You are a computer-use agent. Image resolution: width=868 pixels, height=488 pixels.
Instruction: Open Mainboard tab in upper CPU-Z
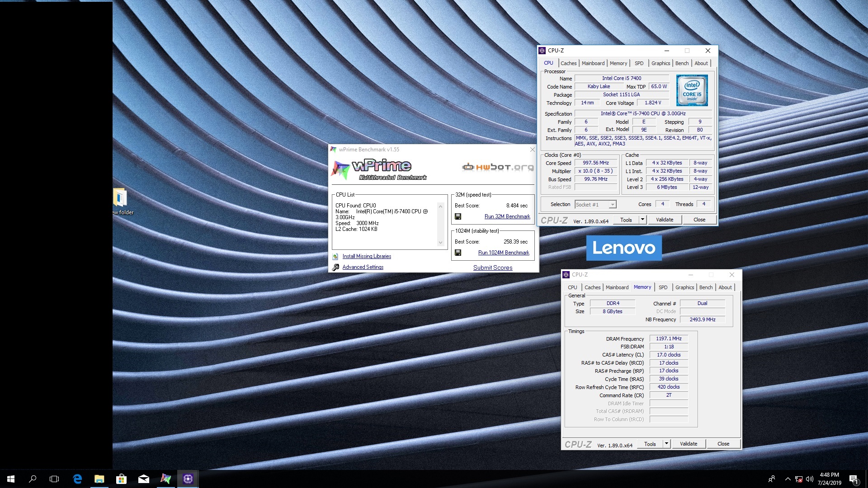tap(593, 63)
